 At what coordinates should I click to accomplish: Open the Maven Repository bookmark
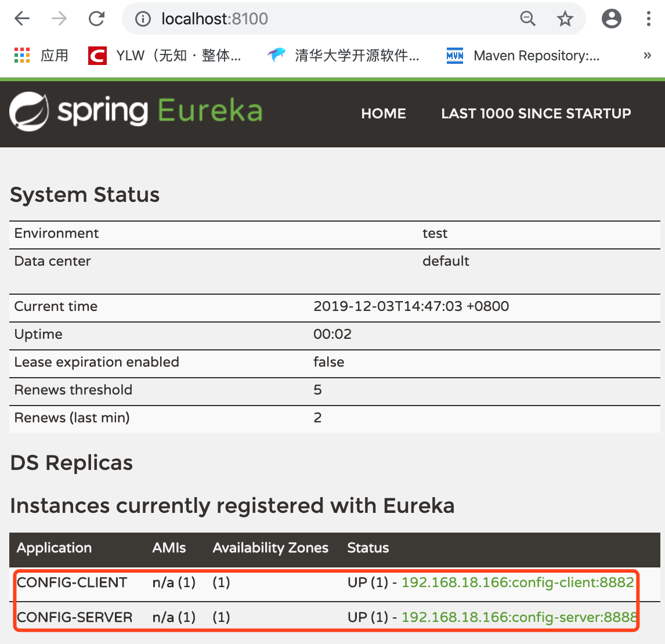(523, 56)
